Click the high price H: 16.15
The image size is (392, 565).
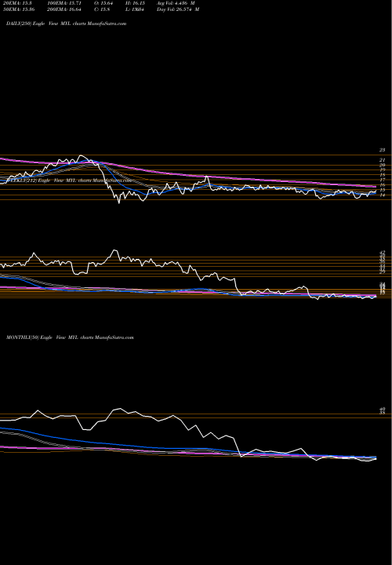coord(135,3)
